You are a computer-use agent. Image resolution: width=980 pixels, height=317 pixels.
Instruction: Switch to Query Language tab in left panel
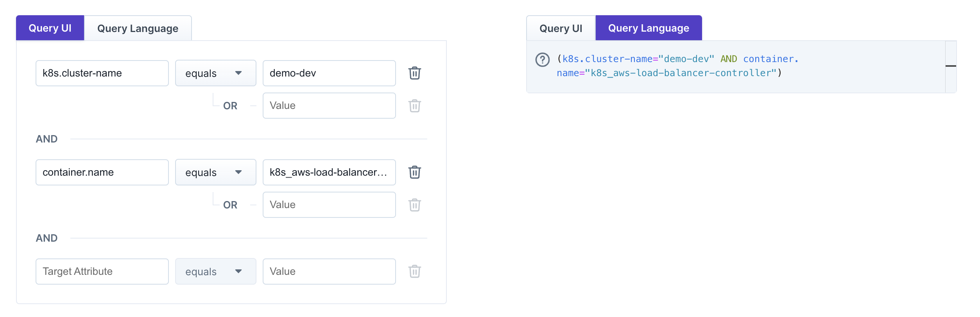tap(138, 28)
